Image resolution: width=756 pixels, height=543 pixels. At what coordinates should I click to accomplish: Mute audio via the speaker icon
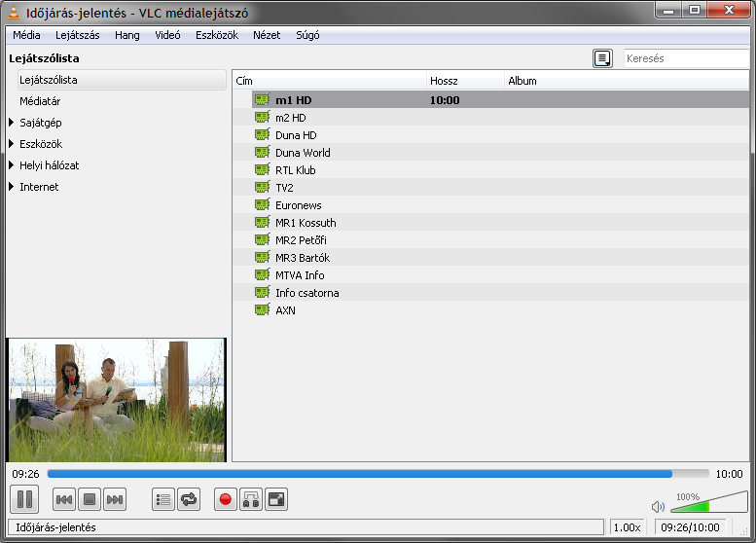pos(658,506)
